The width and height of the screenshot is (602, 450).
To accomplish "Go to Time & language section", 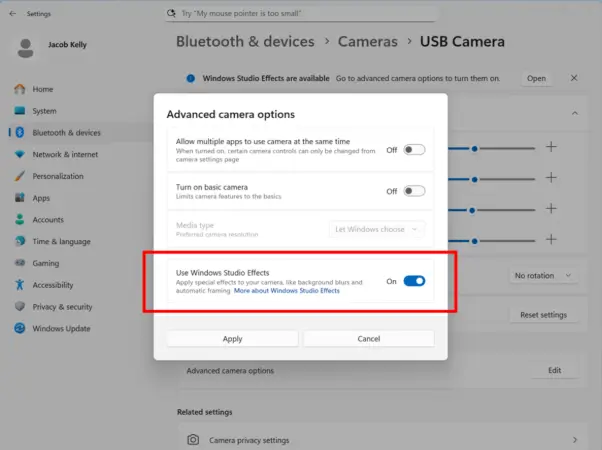I will [60, 241].
